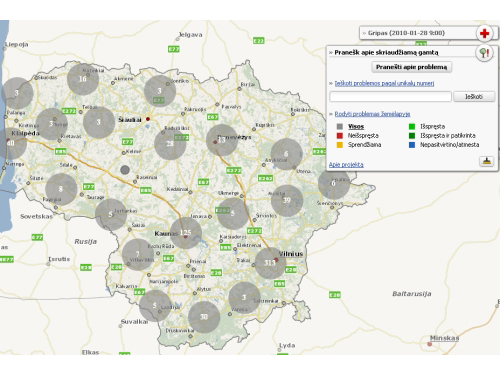The image size is (500, 375).
Task: Click the brush icon in panel corner
Action: click(486, 161)
